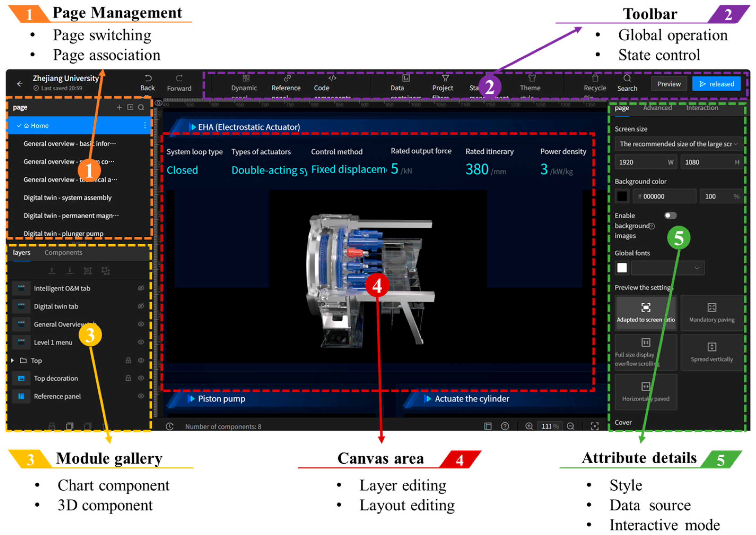This screenshot has width=756, height=535.
Task: Show the Intelligent O&M tab layer
Action: click(x=141, y=288)
